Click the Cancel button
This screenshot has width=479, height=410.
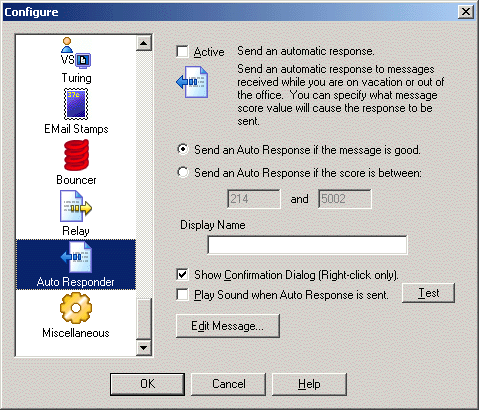(228, 384)
